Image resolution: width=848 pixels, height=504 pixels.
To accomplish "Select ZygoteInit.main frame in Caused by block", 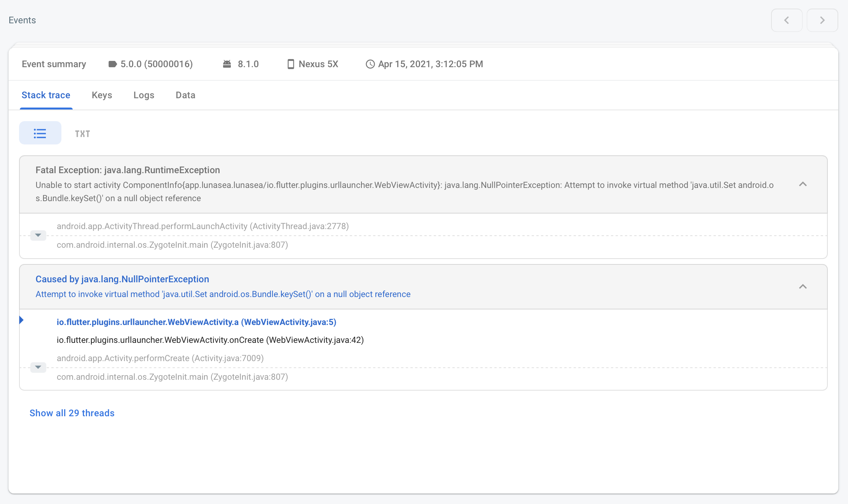I will pyautogui.click(x=172, y=377).
